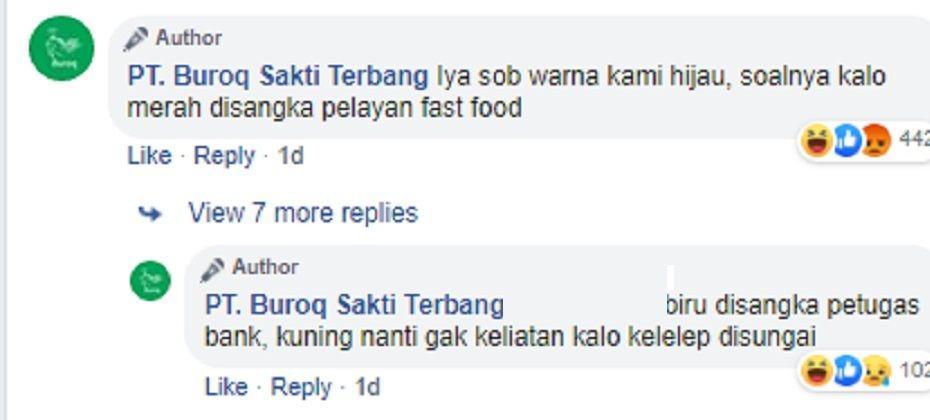
Task: Like the reply about petugas bank
Action: 227,387
